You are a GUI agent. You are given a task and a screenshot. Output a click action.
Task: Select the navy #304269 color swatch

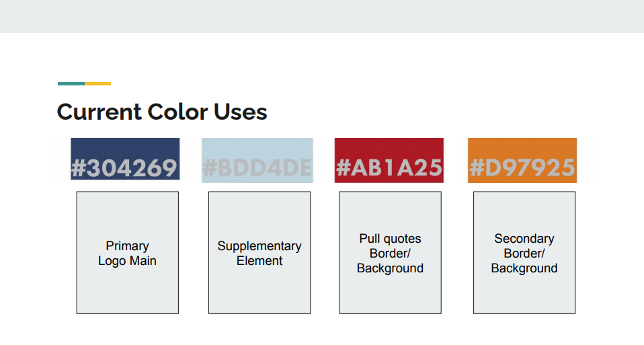pos(125,159)
